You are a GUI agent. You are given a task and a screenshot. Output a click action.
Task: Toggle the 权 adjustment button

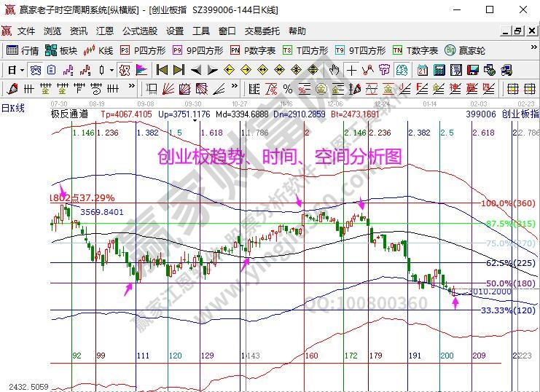click(x=125, y=70)
